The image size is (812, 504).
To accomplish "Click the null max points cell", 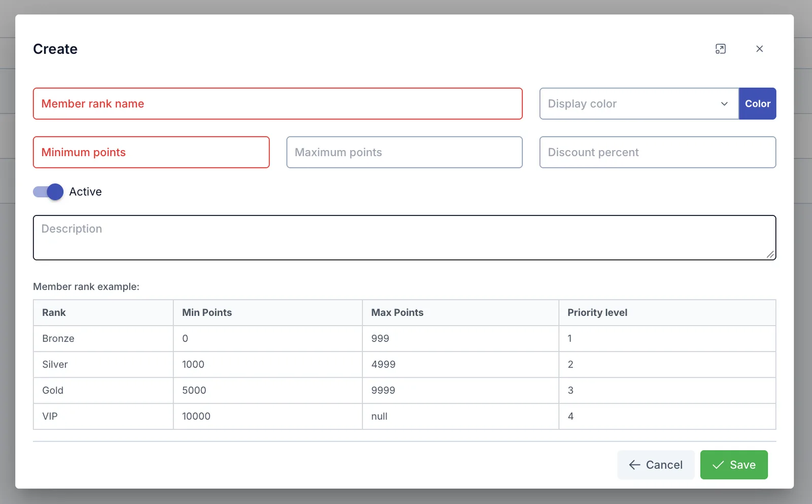I will (461, 416).
